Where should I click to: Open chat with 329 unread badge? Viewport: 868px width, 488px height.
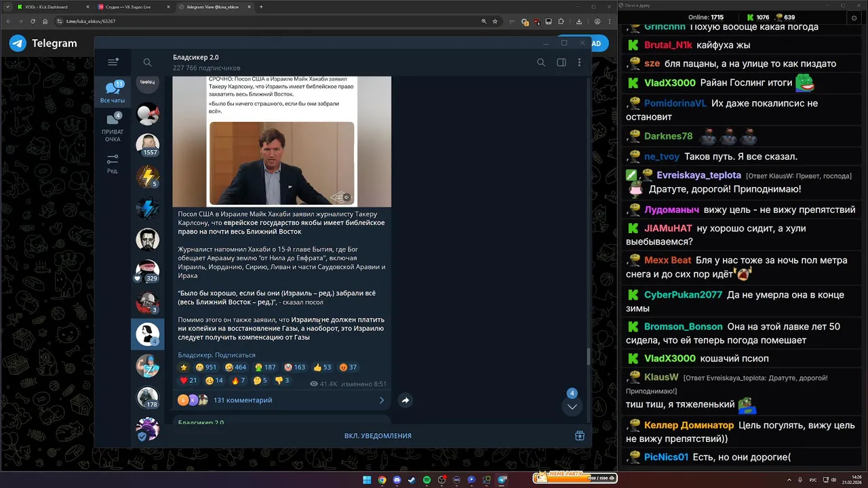148,270
